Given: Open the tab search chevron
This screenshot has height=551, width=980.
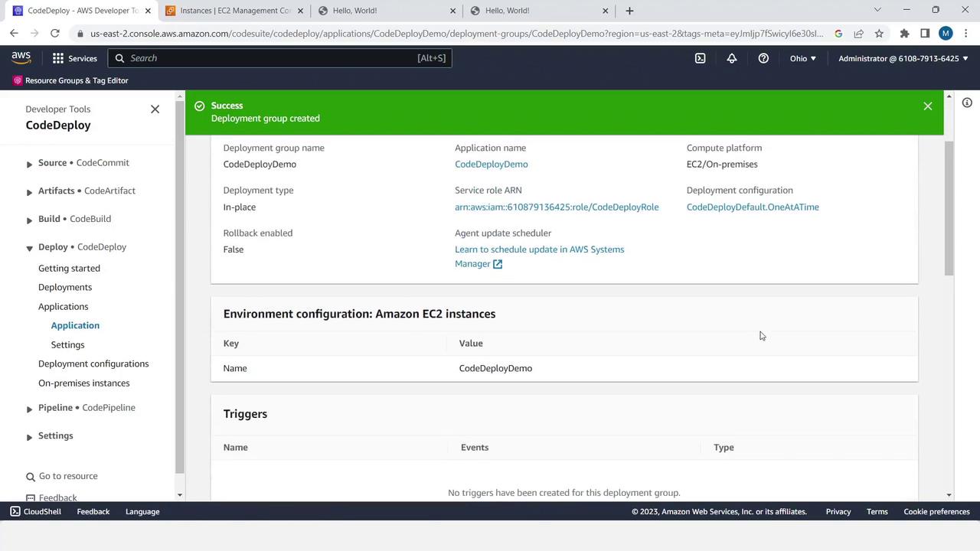Looking at the screenshot, I should (877, 10).
